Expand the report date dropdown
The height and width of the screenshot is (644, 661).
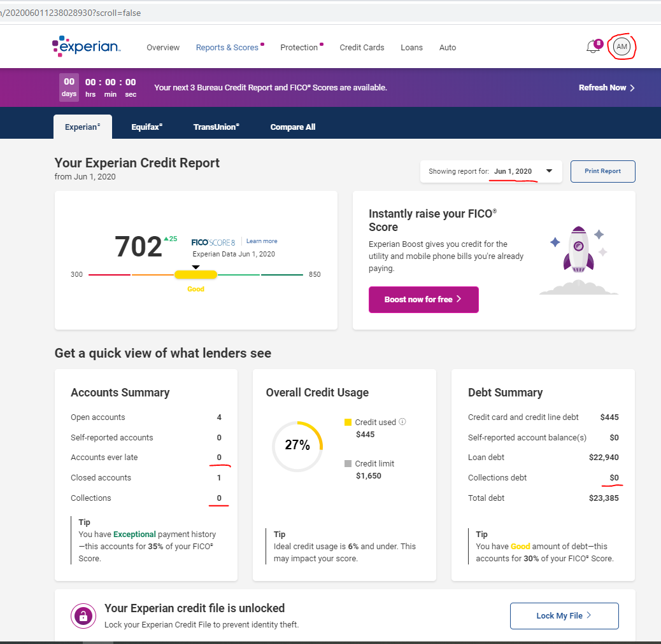[x=549, y=171]
